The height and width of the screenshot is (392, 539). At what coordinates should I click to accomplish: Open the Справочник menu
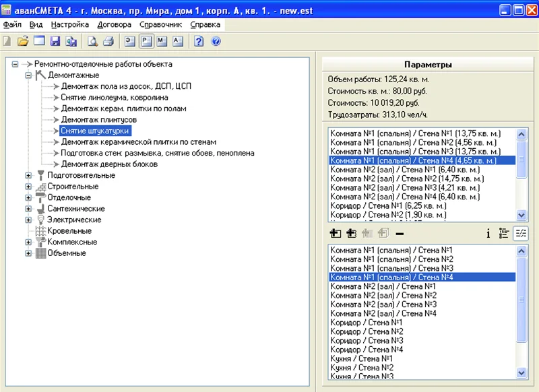(160, 24)
